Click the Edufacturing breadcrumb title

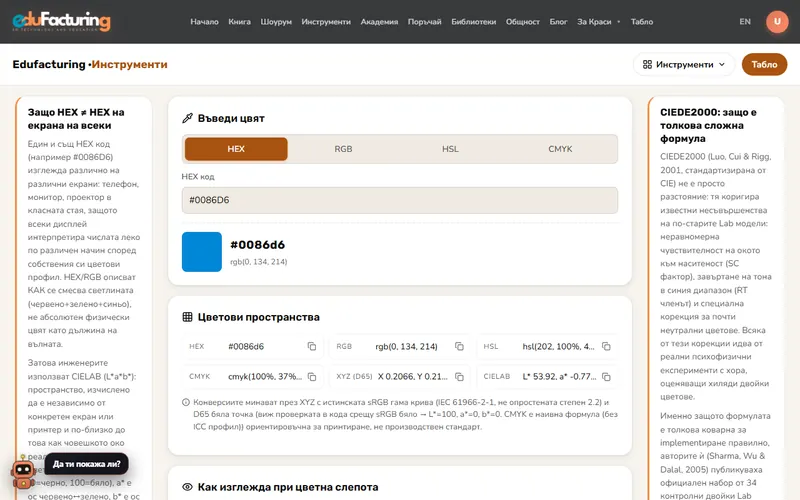click(x=49, y=64)
